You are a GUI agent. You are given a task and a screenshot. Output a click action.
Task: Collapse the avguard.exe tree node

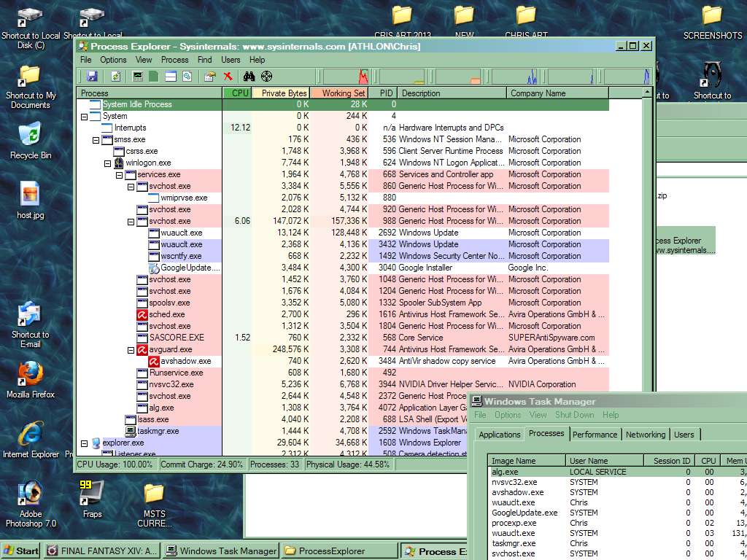(x=131, y=349)
